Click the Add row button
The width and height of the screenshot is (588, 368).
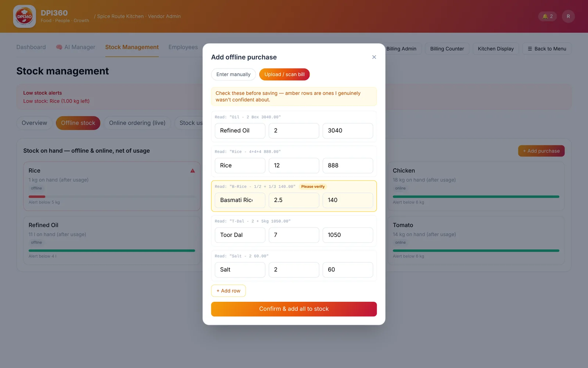pyautogui.click(x=228, y=291)
